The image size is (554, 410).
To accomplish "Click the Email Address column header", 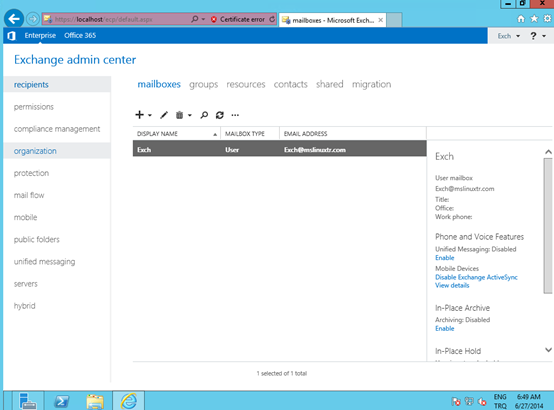I will tap(353, 134).
